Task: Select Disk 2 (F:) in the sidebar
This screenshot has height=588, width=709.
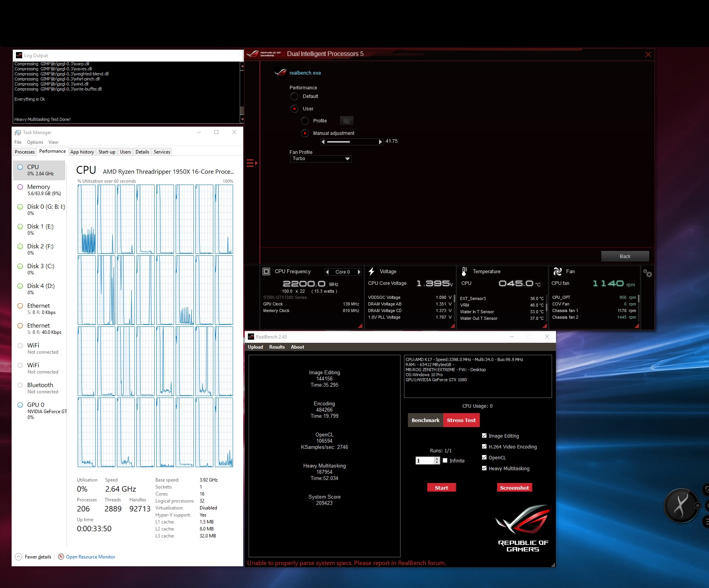Action: (39, 249)
